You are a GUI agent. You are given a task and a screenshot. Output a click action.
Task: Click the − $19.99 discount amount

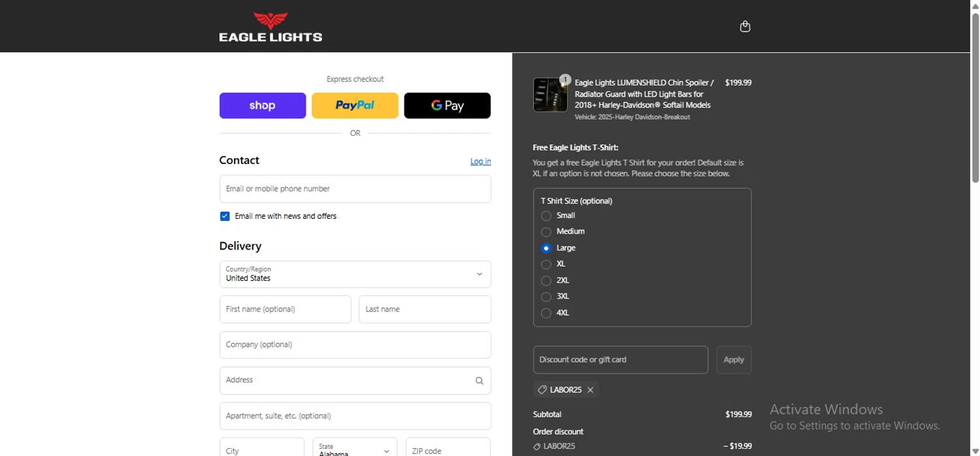click(738, 446)
